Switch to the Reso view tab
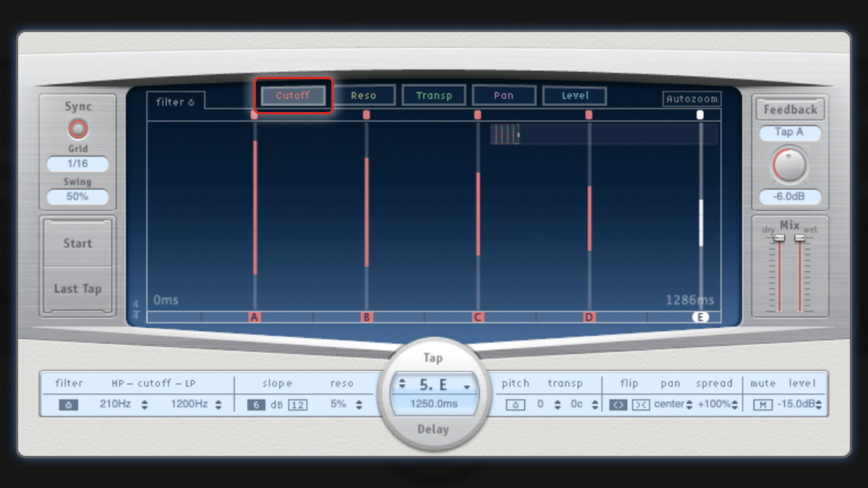Viewport: 868px width, 488px height. (x=365, y=95)
